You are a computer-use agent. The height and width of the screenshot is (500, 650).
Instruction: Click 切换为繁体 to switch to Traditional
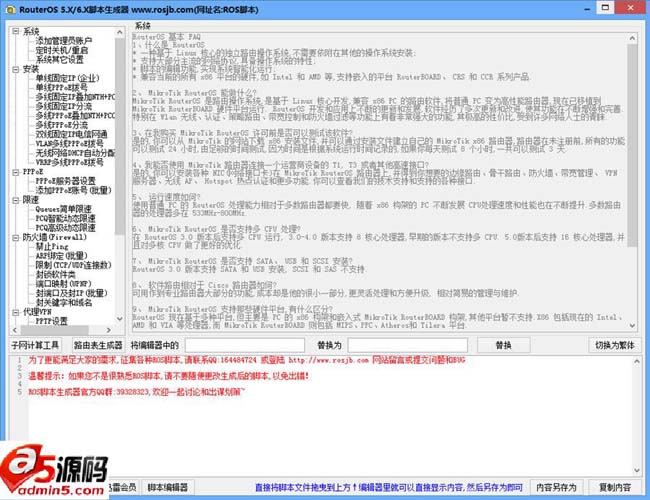[615, 345]
